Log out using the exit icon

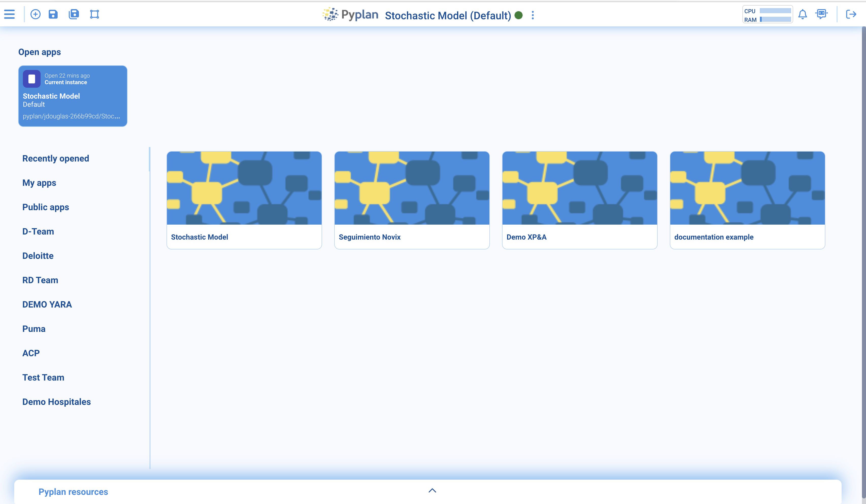coord(852,14)
